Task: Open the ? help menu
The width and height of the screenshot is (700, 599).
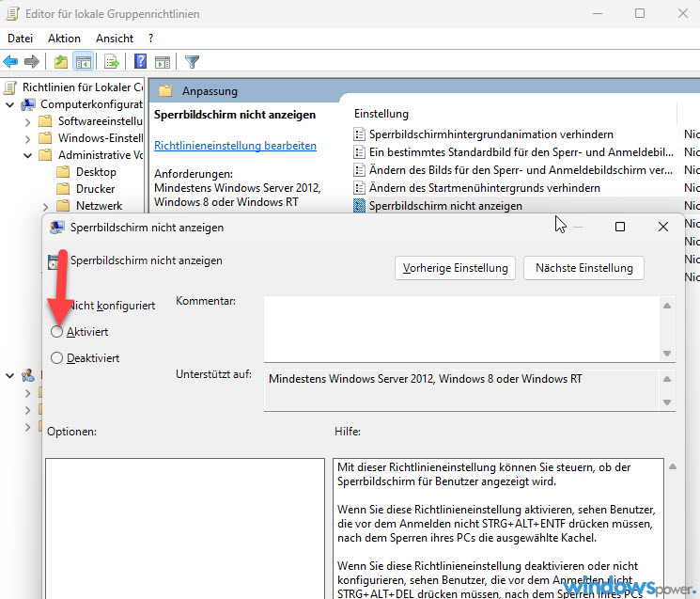Action: [151, 39]
